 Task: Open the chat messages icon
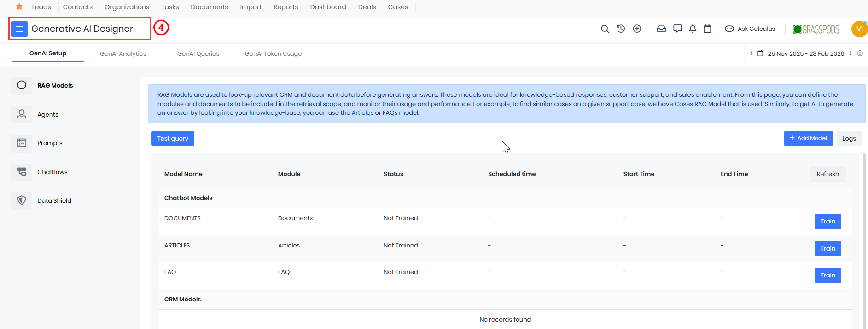677,29
